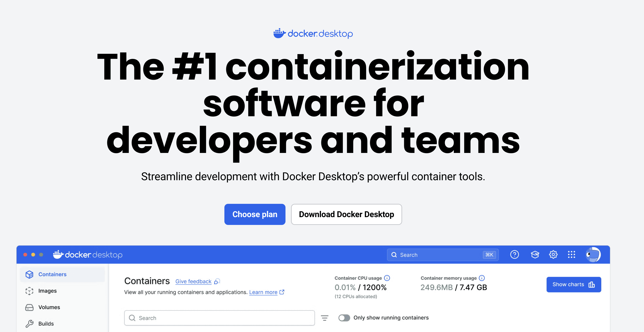Open the Images section icon
Screen dimensions: 644x332
(x=29, y=291)
